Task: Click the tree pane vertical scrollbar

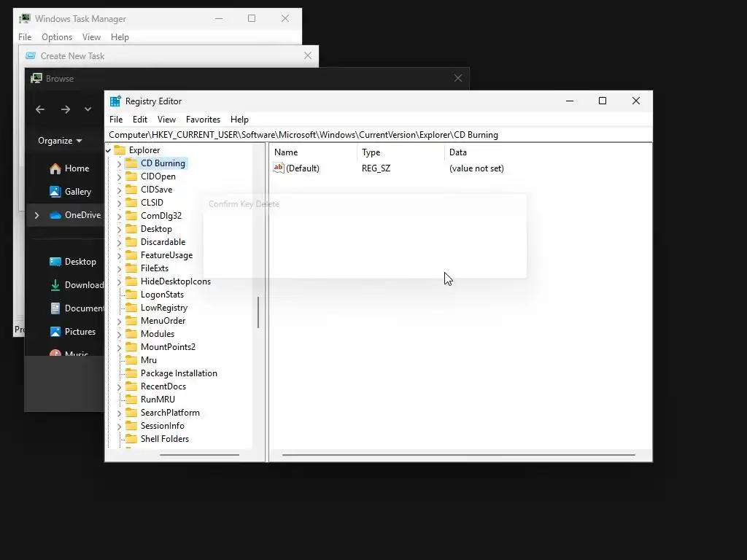Action: (x=258, y=312)
